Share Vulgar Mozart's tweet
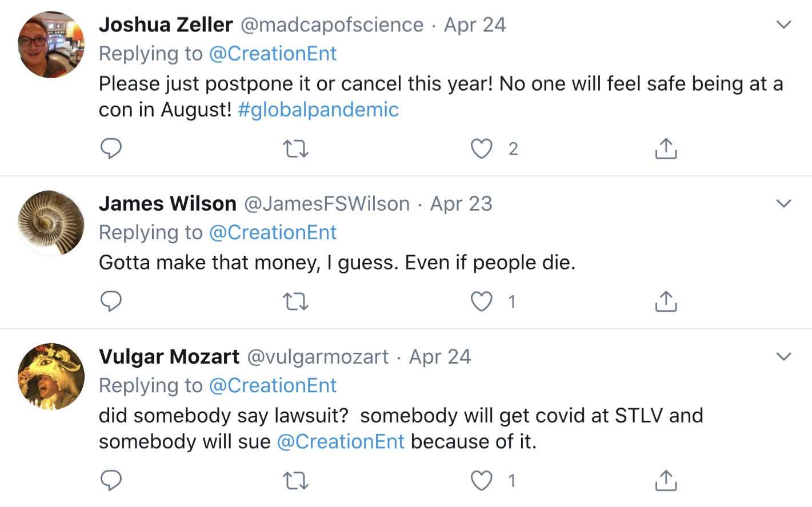812x507 pixels. (666, 481)
